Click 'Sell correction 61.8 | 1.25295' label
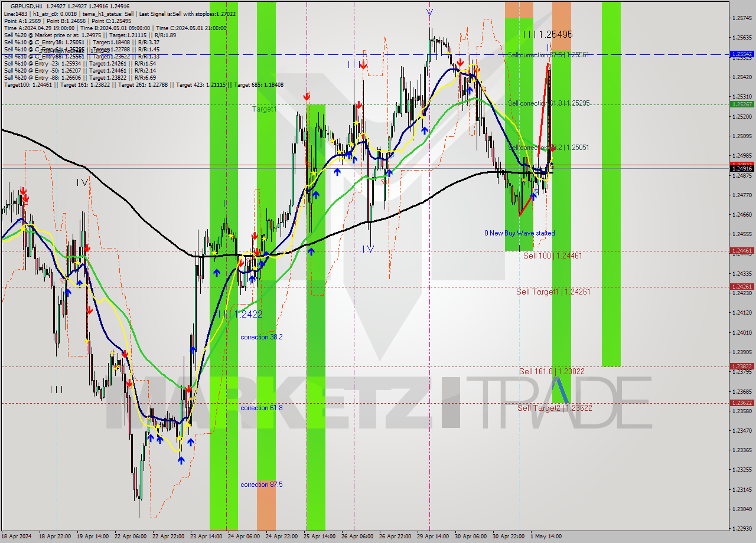756x543 pixels. [549, 103]
